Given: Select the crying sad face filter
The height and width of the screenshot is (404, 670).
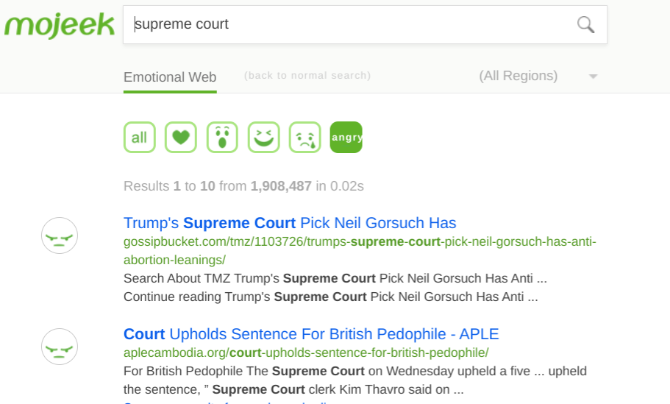Looking at the screenshot, I should pos(304,138).
